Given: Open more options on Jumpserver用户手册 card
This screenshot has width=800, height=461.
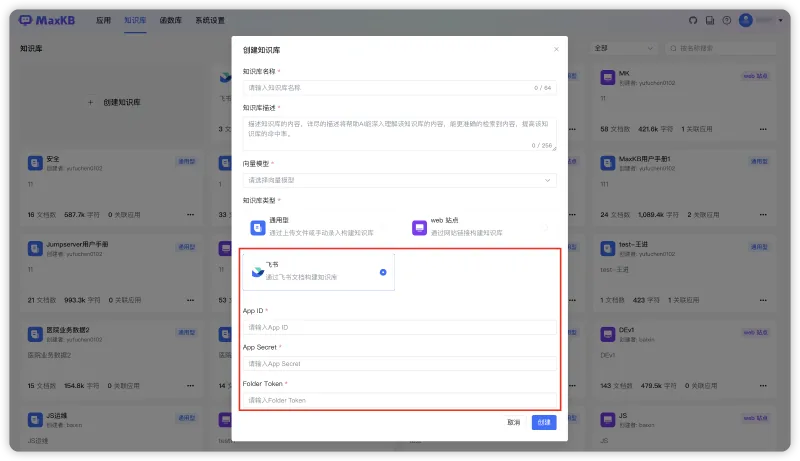Looking at the screenshot, I should (190, 300).
